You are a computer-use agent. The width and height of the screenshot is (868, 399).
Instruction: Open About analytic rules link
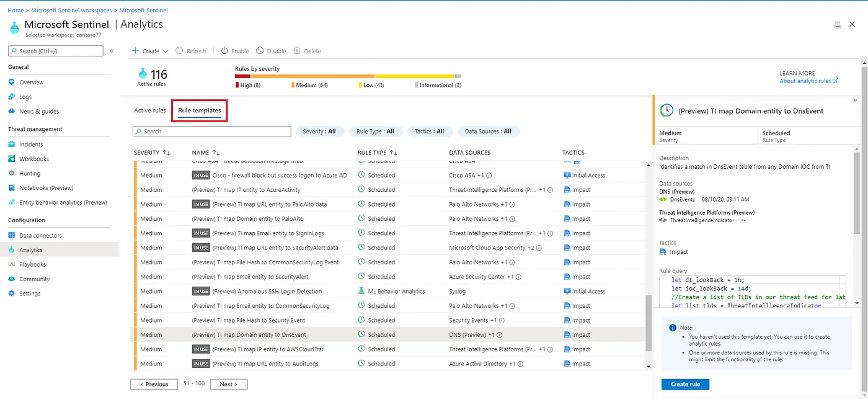coord(808,81)
